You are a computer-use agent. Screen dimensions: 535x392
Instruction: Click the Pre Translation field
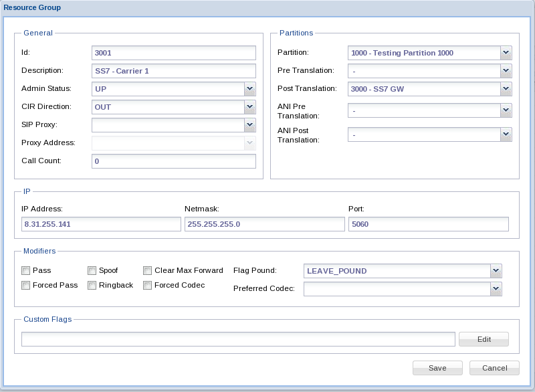point(425,71)
